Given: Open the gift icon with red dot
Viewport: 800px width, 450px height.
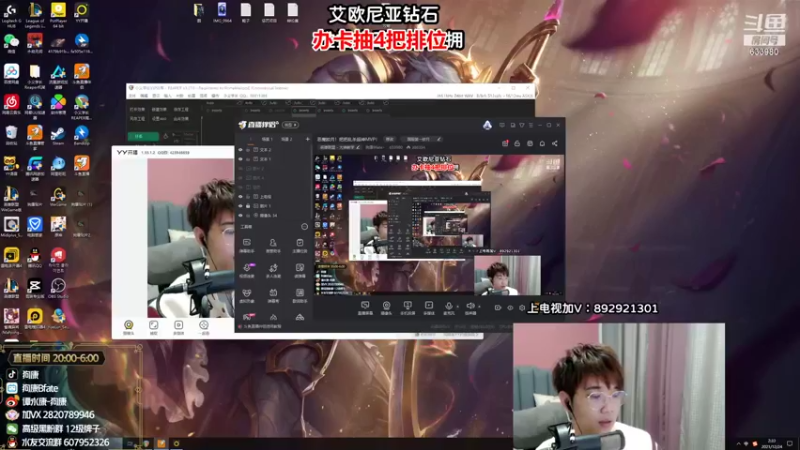Looking at the screenshot, I should pyautogui.click(x=505, y=143).
